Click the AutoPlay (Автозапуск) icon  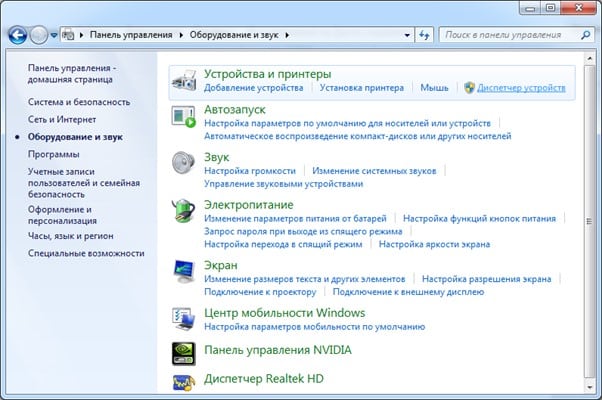pyautogui.click(x=184, y=117)
